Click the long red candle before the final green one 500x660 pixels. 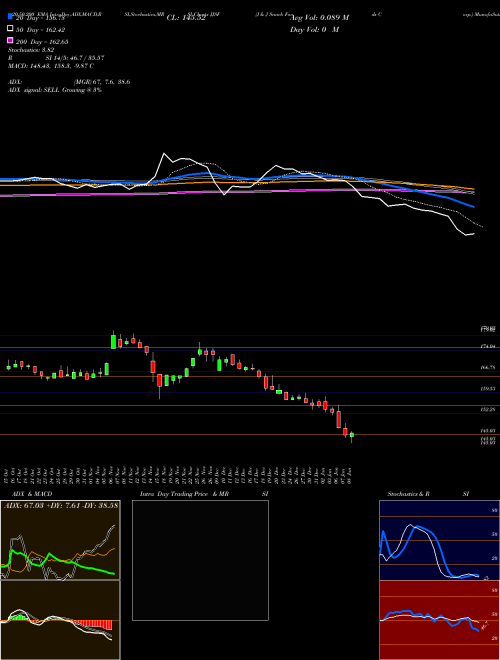tap(339, 418)
